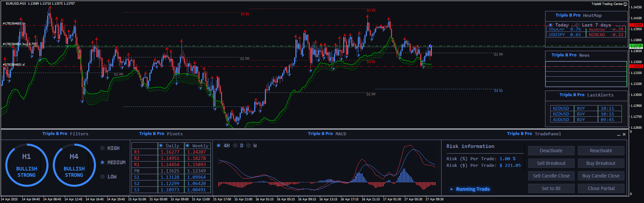This screenshot has width=644, height=203.
Task: Click the Set to BE button
Action: tap(551, 188)
